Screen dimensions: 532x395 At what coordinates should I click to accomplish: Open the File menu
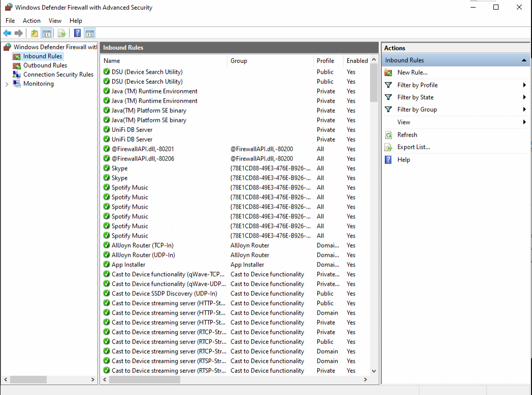click(10, 21)
